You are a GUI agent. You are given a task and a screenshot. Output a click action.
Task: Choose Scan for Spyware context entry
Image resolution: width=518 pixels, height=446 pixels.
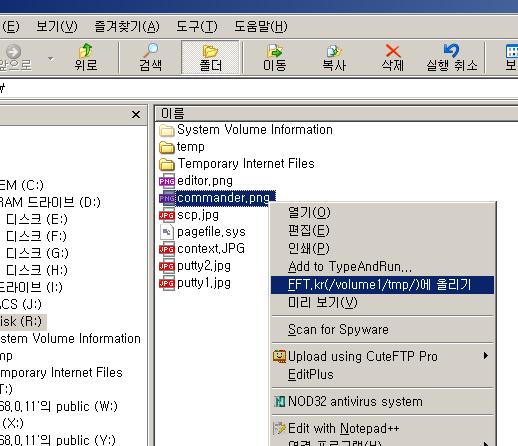[382, 330]
